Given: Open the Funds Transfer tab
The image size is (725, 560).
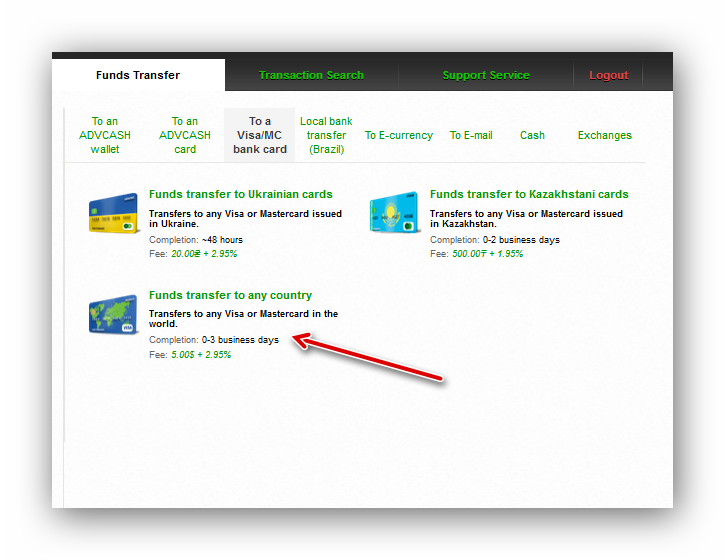Looking at the screenshot, I should (x=138, y=75).
